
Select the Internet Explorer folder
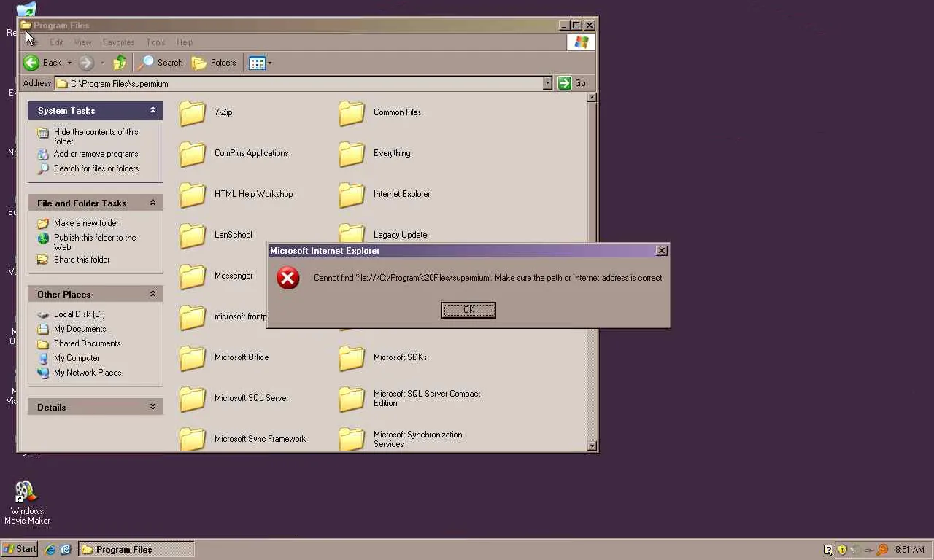[x=385, y=194]
